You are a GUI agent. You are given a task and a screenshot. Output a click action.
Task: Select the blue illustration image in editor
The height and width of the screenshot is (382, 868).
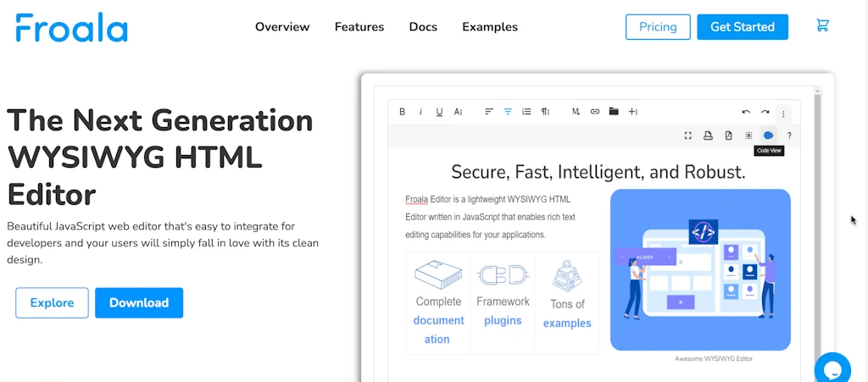pos(700,270)
